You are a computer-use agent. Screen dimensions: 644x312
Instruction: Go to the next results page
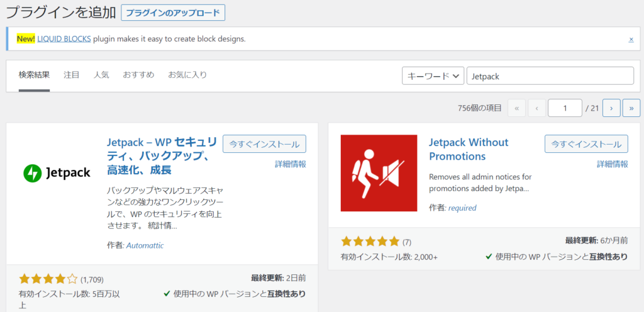point(611,108)
